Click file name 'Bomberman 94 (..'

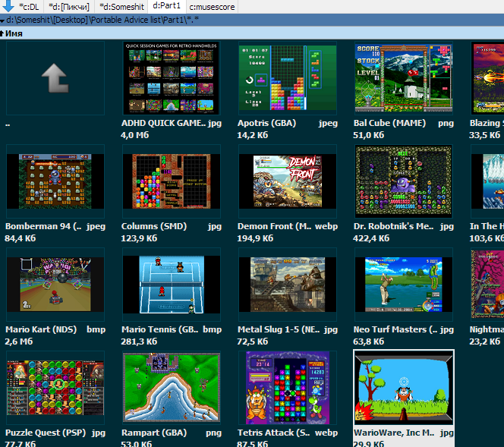(x=43, y=226)
